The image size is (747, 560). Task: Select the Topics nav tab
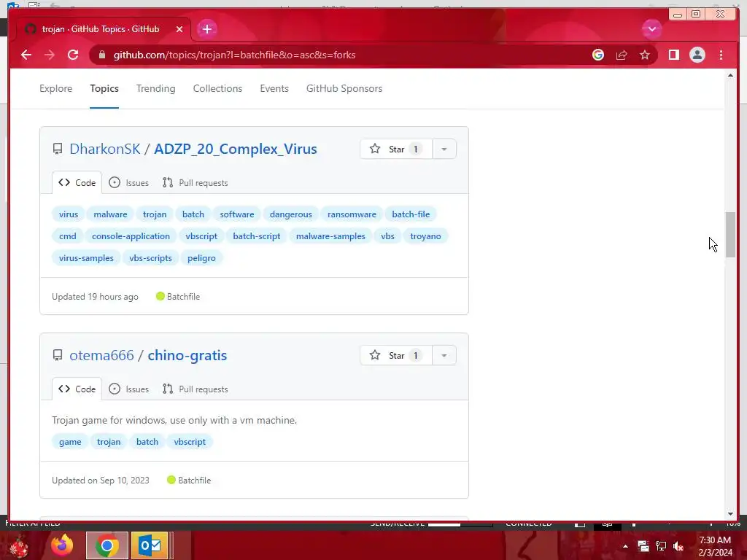[104, 88]
